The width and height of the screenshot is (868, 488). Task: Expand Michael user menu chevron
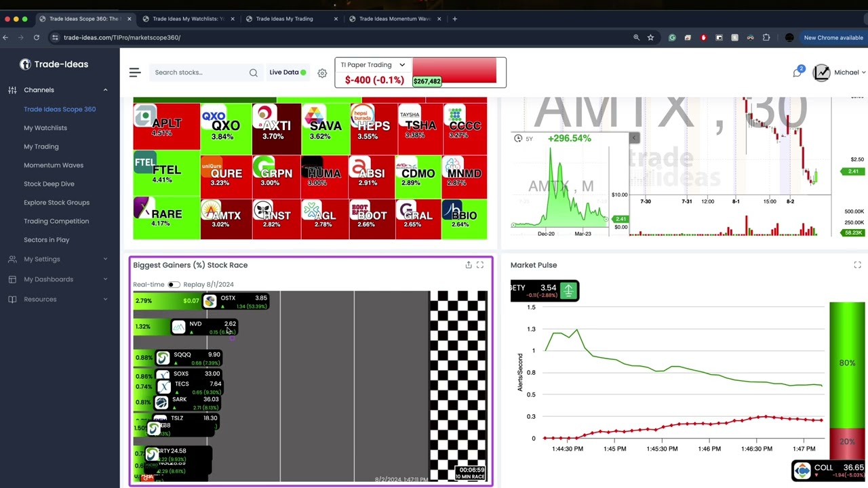point(863,73)
